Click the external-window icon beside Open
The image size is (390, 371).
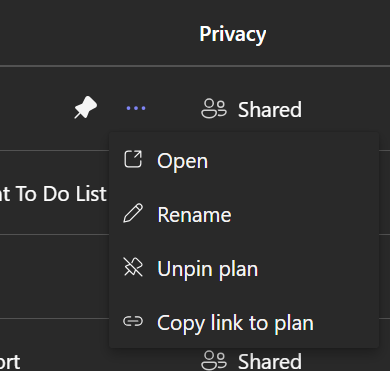(133, 159)
